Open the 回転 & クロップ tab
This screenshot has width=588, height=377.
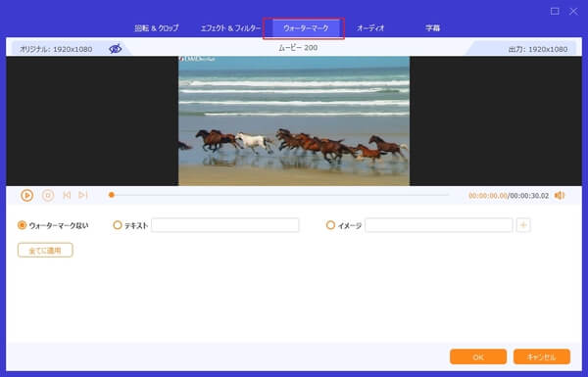pyautogui.click(x=157, y=28)
